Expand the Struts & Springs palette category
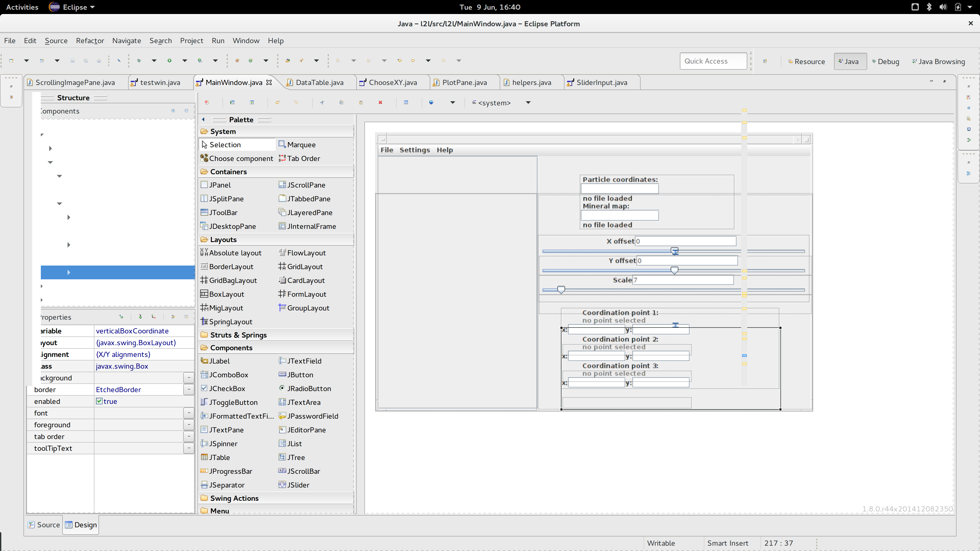 coord(238,335)
